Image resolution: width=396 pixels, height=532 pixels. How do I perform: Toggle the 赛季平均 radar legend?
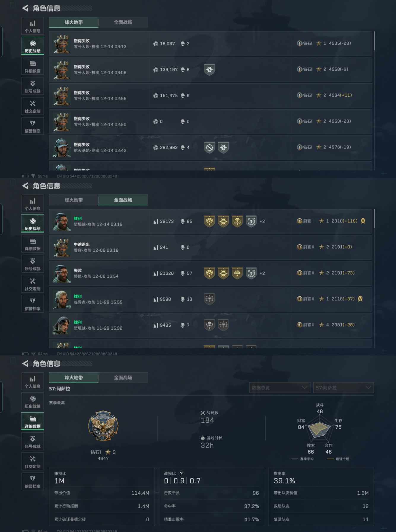coord(303,459)
